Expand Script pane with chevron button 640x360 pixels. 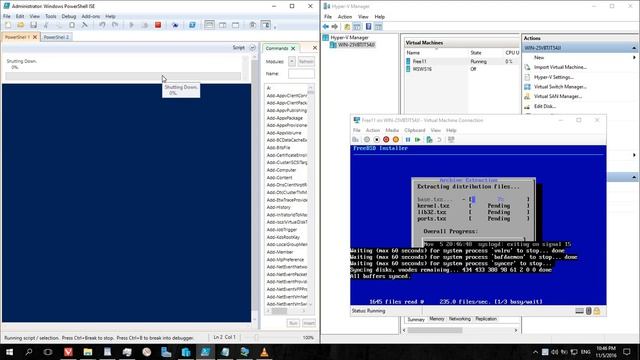coord(252,48)
